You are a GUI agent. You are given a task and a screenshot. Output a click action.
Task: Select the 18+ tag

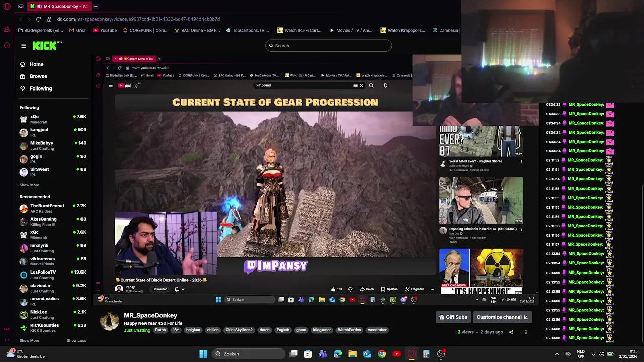176,330
